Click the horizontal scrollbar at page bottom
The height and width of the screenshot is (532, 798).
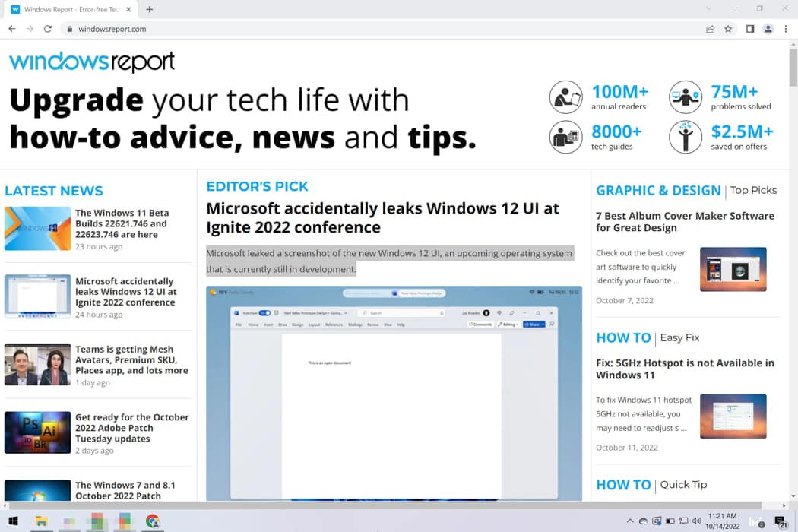[385, 505]
